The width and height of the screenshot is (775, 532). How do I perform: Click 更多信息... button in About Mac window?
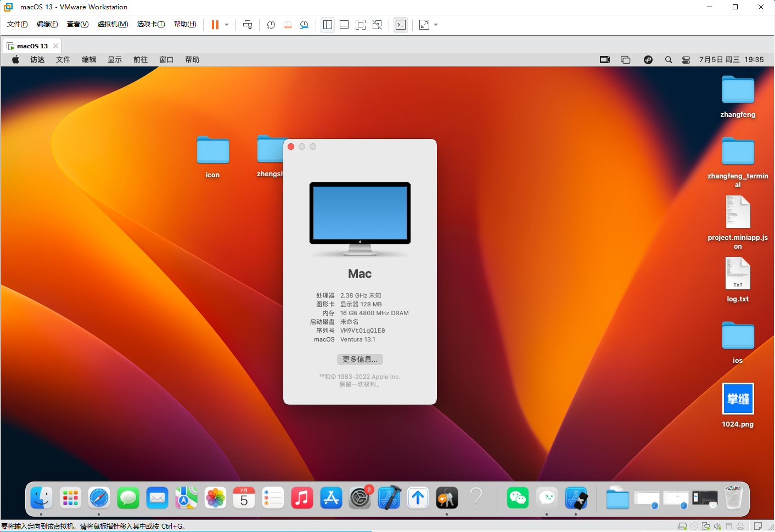360,360
